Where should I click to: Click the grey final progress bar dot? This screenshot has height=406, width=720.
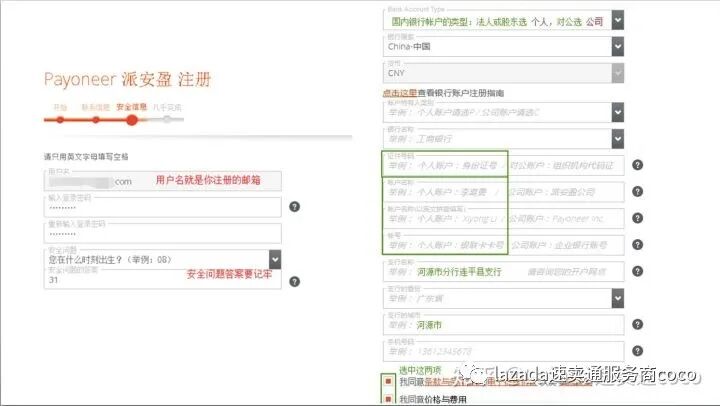coord(167,119)
